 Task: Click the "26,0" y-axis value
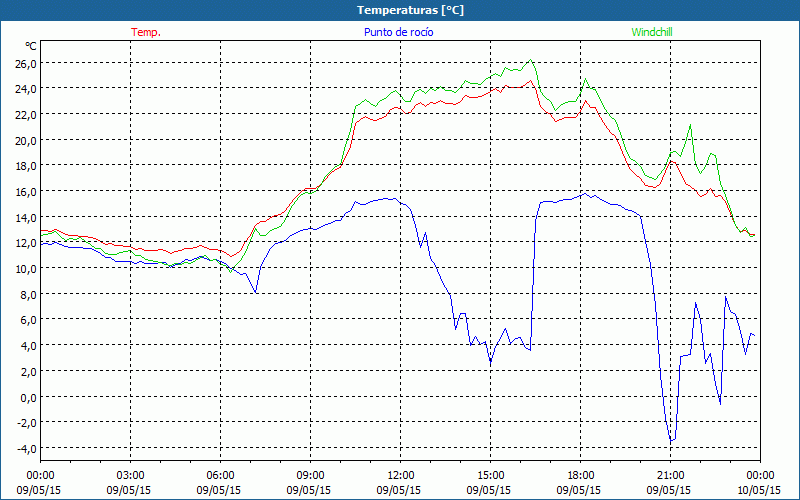[x=26, y=63]
